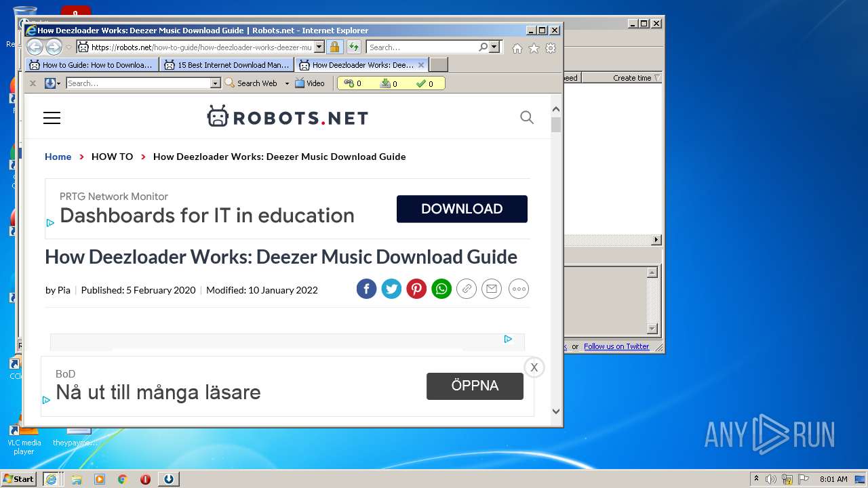This screenshot has width=868, height=488.
Task: Open the hamburger menu on Robots.net
Action: point(52,118)
